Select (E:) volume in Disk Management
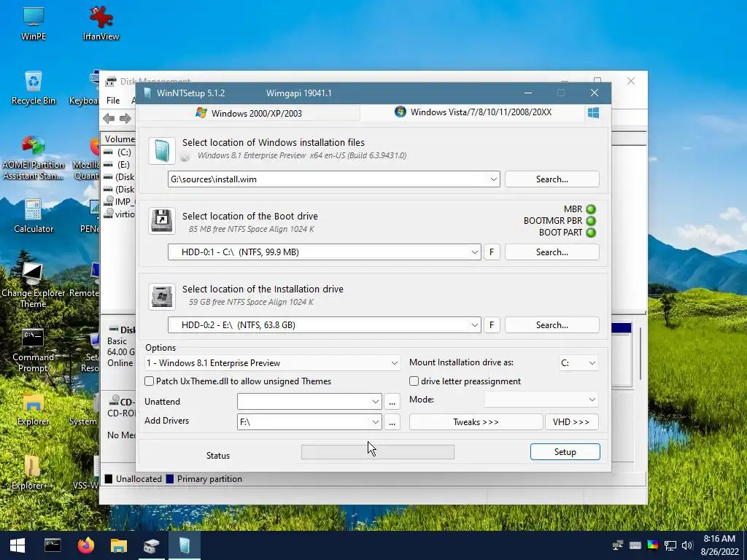This screenshot has width=747, height=560. coord(119,165)
